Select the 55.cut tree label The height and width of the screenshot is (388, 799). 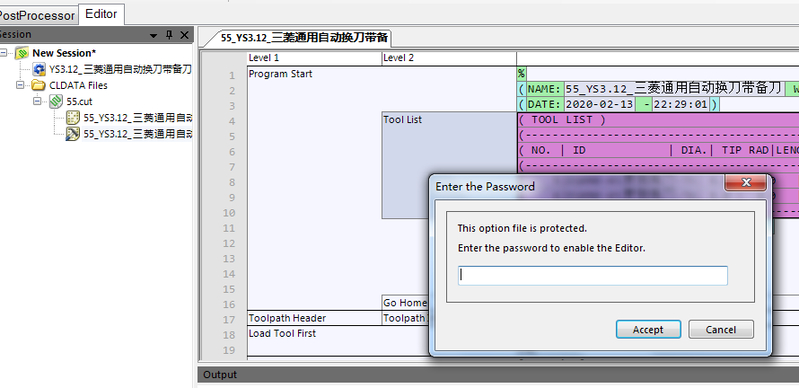coord(79,101)
